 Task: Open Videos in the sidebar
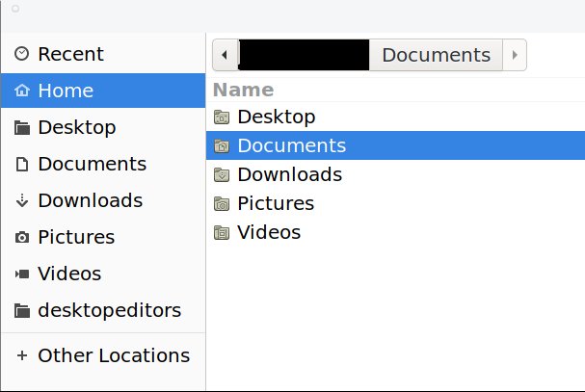click(103, 274)
